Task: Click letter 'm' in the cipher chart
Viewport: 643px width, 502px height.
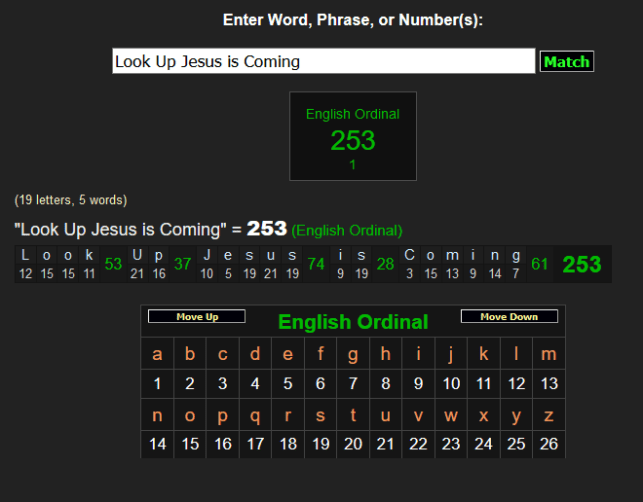Action: click(x=548, y=354)
